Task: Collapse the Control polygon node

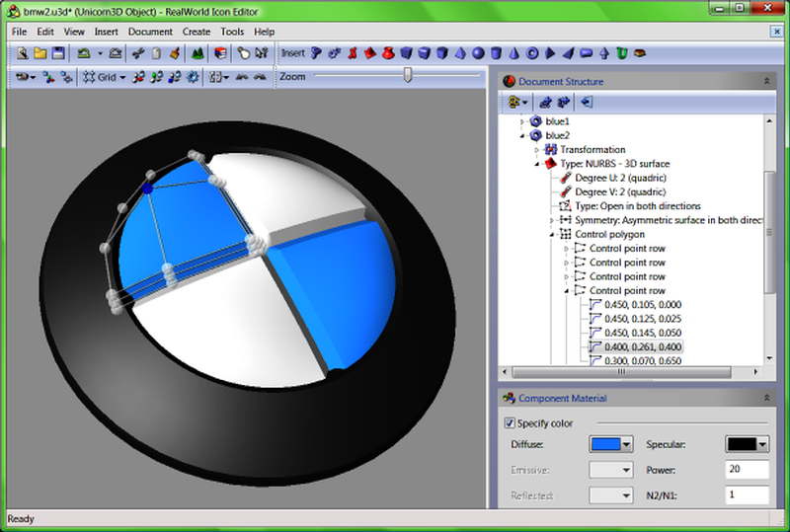Action: point(552,234)
